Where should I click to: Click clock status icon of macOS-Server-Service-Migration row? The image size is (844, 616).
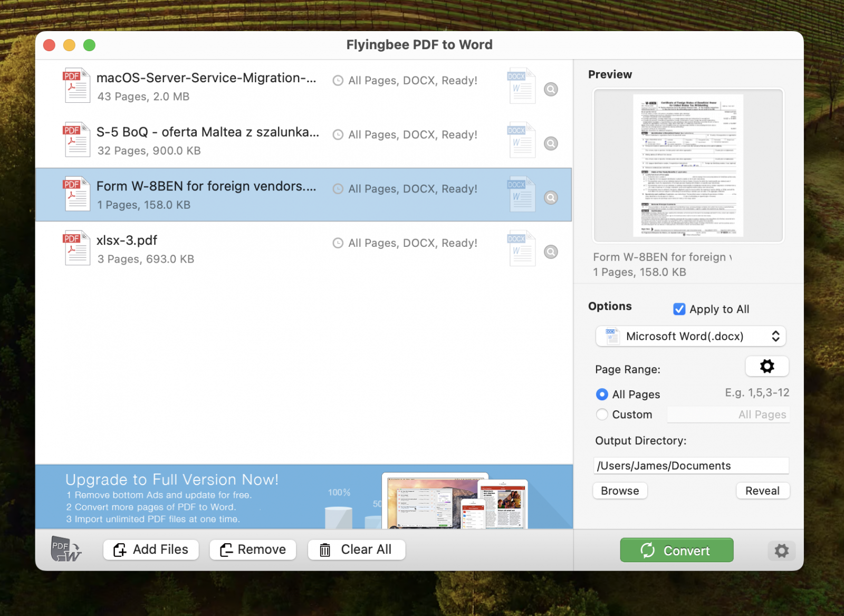tap(338, 81)
